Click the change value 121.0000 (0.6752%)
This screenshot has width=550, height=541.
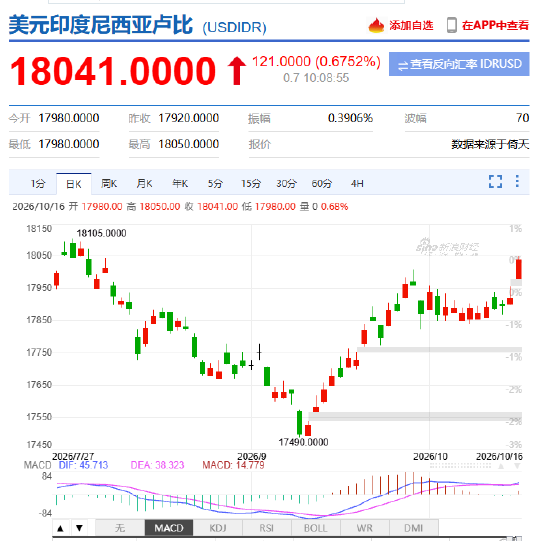click(x=316, y=61)
